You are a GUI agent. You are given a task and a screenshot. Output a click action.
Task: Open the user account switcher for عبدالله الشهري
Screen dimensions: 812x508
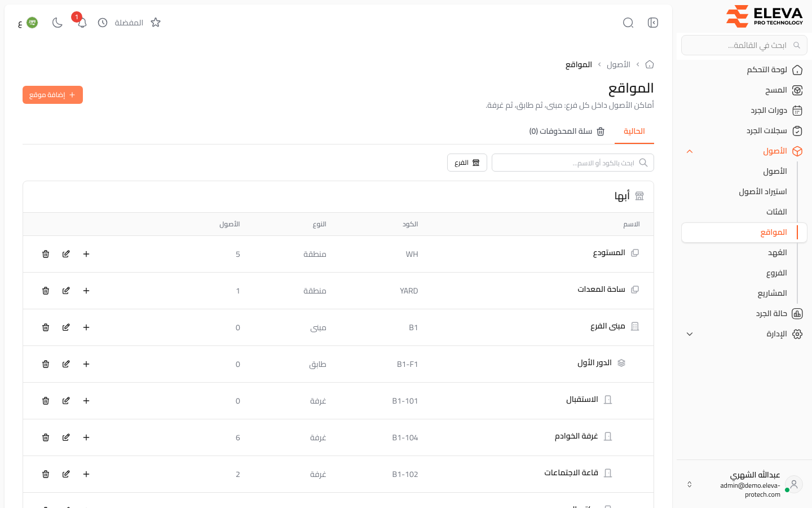(744, 484)
